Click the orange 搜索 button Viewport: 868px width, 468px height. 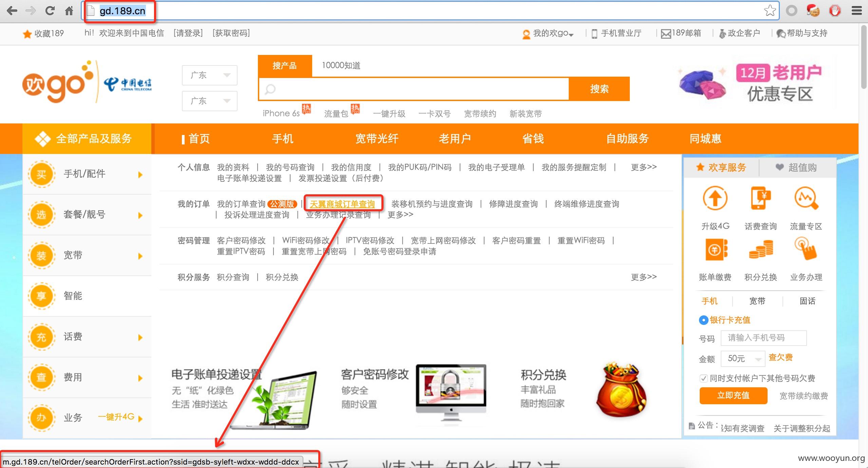599,89
